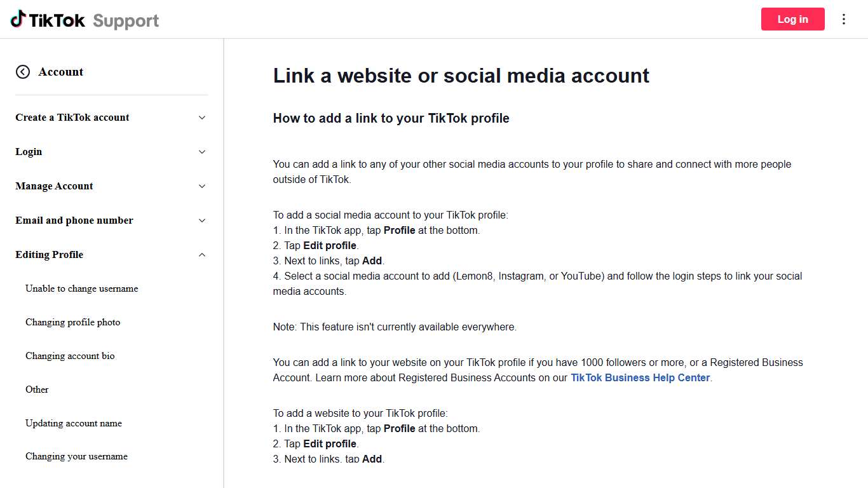Image resolution: width=868 pixels, height=488 pixels.
Task: Expand the Create a TikTok account section
Action: click(202, 118)
